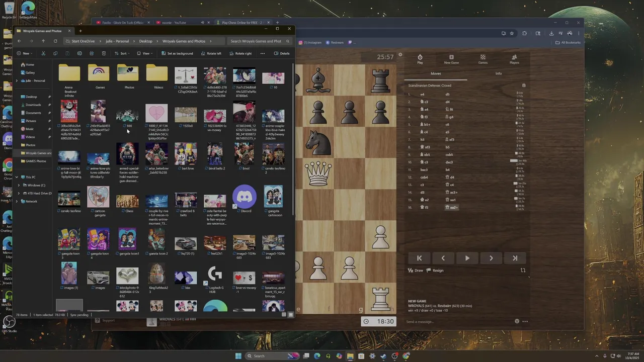644x362 pixels.
Task: Click Resign in chess game
Action: [x=435, y=270]
